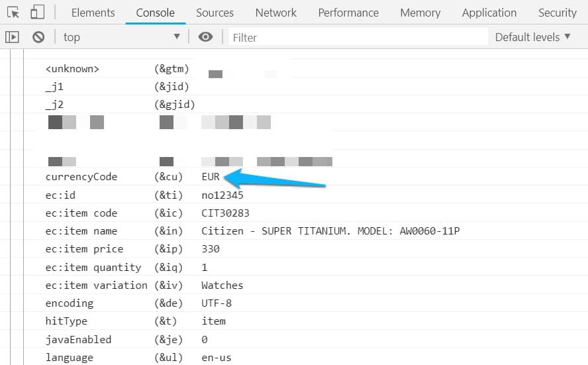The height and width of the screenshot is (365, 588).
Task: Toggle the live expression eye icon
Action: [x=205, y=36]
